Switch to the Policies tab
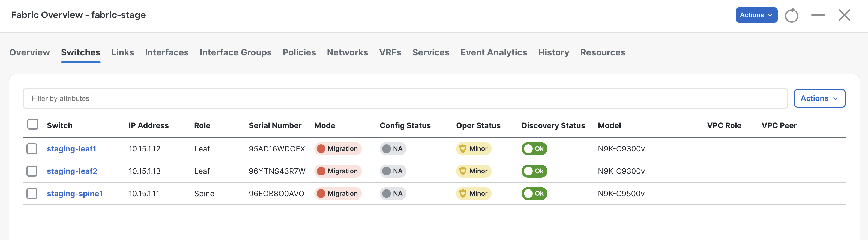The width and height of the screenshot is (868, 240). point(299,52)
